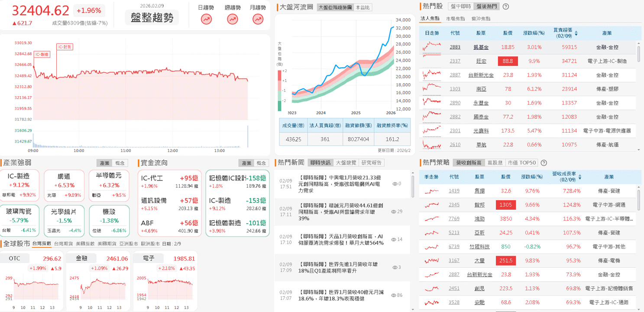
Task: Select the 營收創新高 strategy tab
Action: click(469, 163)
